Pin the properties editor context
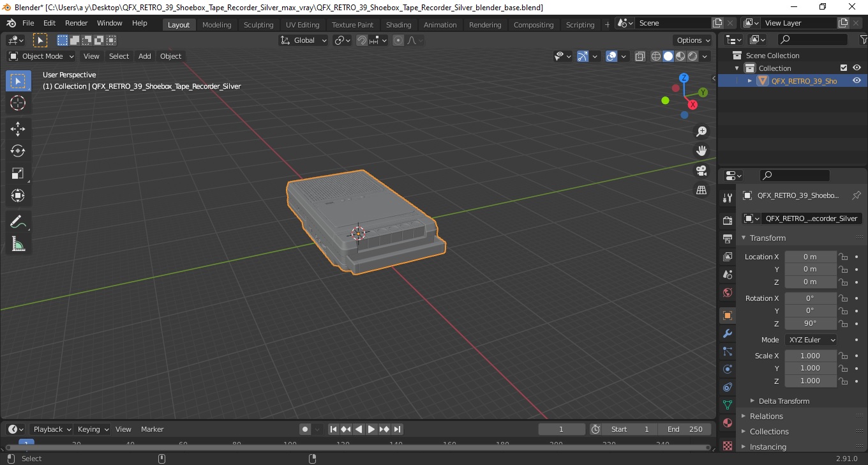Screen dimensions: 868x465 point(857,195)
